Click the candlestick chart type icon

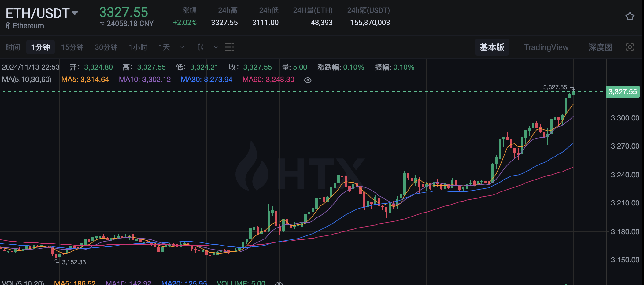coord(201,47)
